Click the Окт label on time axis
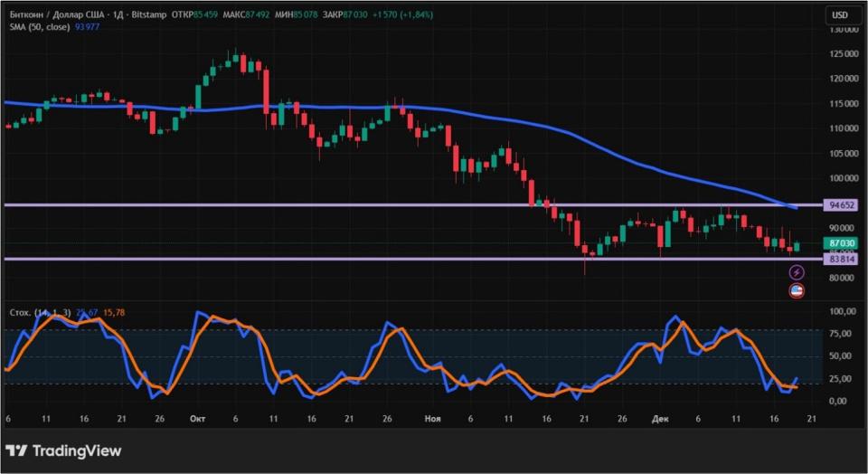 197,419
